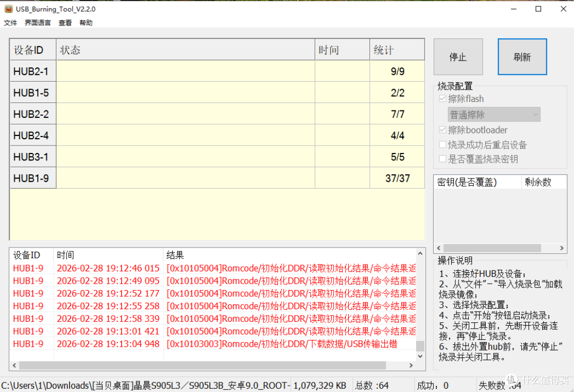Open the 查看 menu
This screenshot has width=574, height=392.
[65, 23]
